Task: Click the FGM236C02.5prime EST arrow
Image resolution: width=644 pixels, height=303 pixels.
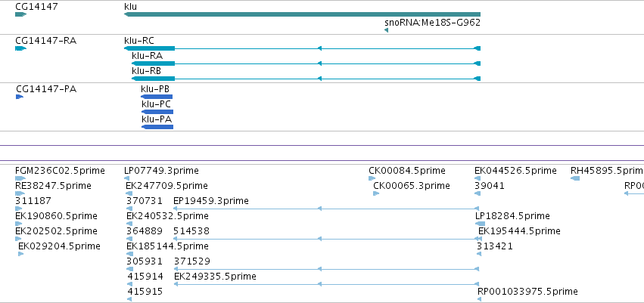Action: 20,178
